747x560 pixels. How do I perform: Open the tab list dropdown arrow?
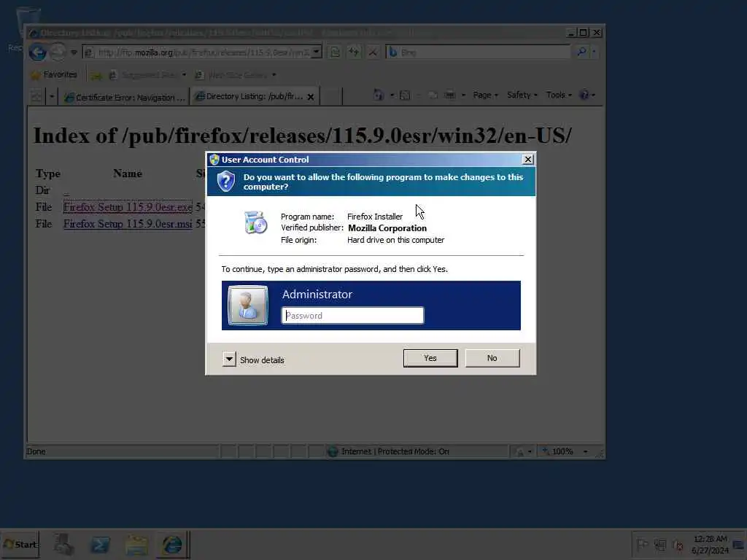(x=52, y=97)
